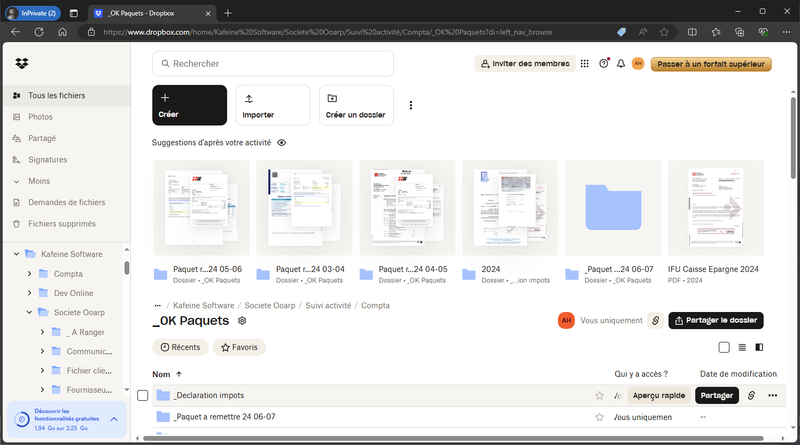The image size is (800, 445).
Task: Click the Créer button
Action: coord(189,105)
